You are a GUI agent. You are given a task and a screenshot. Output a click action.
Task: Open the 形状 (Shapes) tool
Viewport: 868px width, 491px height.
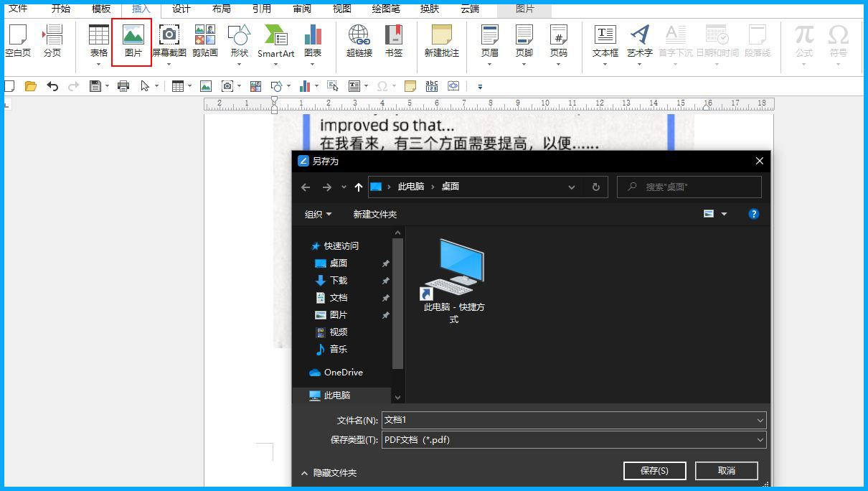(x=239, y=43)
